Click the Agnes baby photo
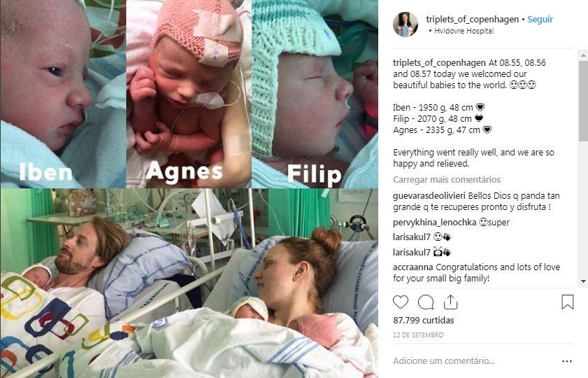This screenshot has height=378, width=588. click(x=189, y=94)
